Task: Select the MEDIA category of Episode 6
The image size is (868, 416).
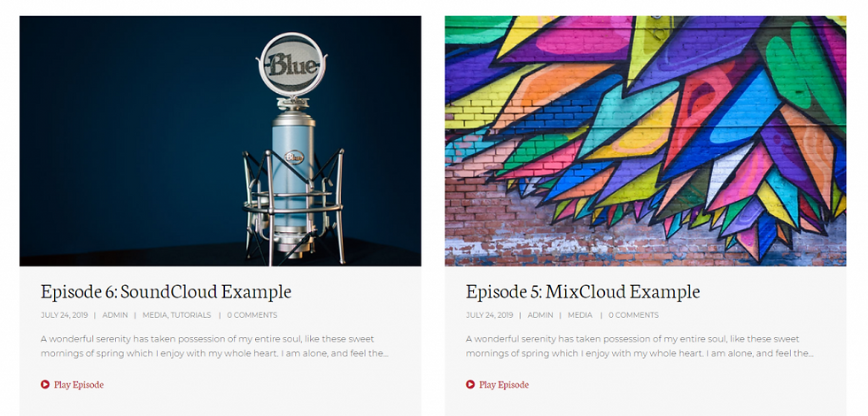Action: pos(155,315)
